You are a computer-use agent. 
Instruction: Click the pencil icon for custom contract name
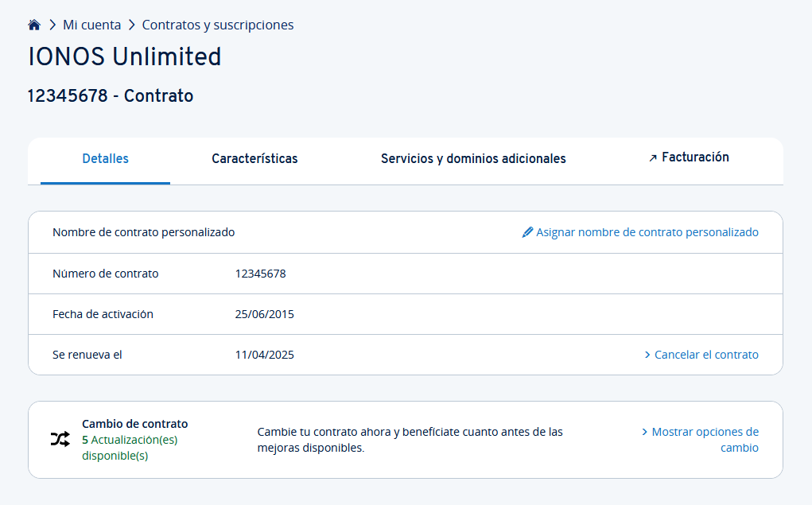[x=527, y=232]
